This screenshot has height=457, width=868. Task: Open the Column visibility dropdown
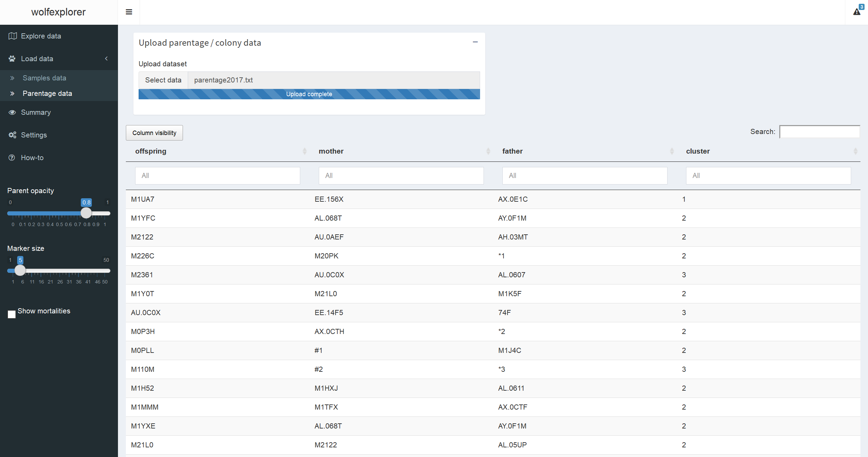click(154, 133)
